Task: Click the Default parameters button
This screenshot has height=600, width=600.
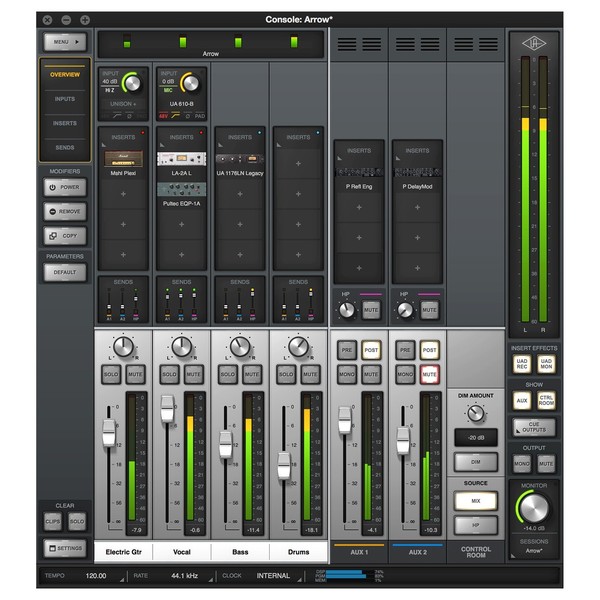Action: tap(65, 272)
